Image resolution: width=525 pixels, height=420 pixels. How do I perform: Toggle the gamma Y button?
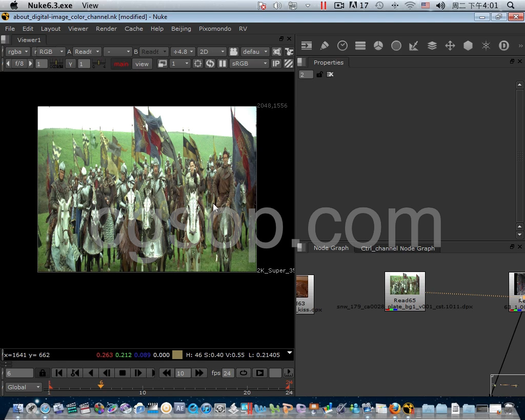click(x=70, y=64)
